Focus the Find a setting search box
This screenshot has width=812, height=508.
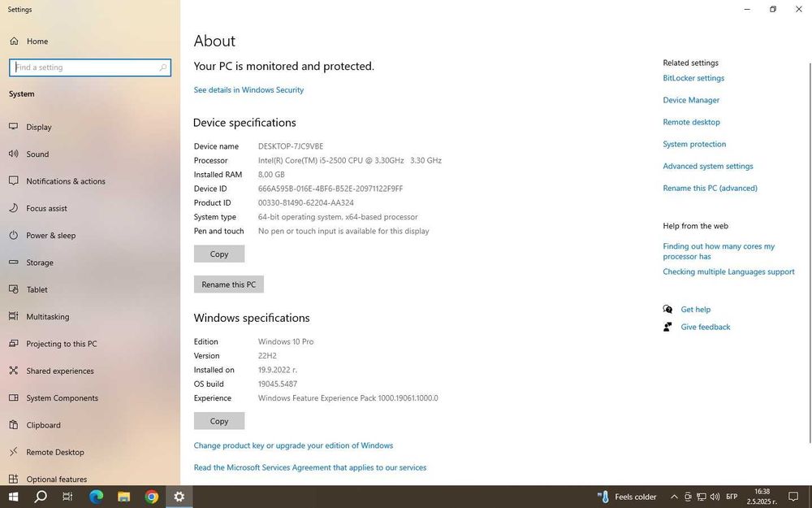click(90, 67)
